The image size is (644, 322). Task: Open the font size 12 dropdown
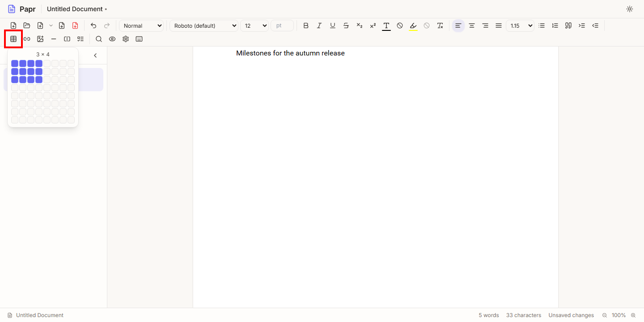coord(254,25)
